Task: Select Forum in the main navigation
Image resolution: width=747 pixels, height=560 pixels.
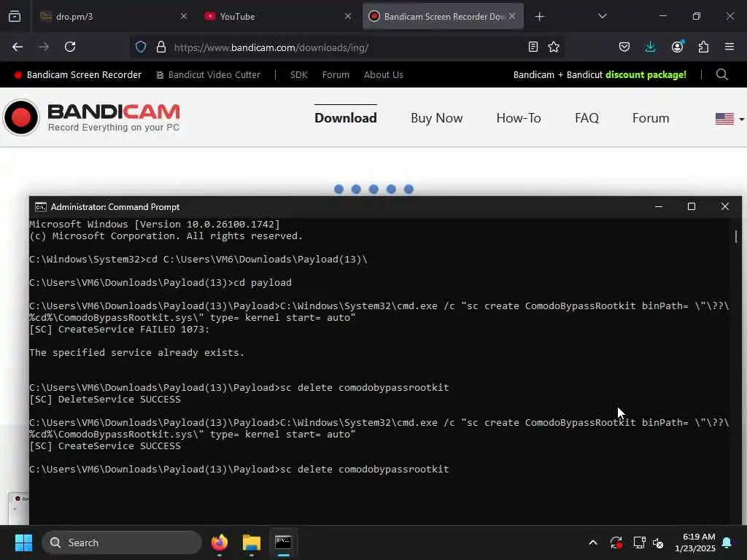Action: (650, 118)
